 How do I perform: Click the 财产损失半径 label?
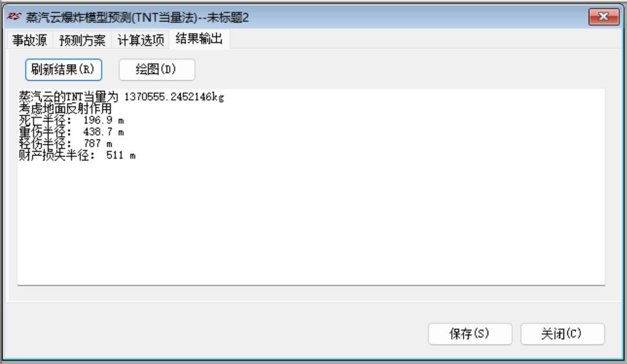click(54, 155)
